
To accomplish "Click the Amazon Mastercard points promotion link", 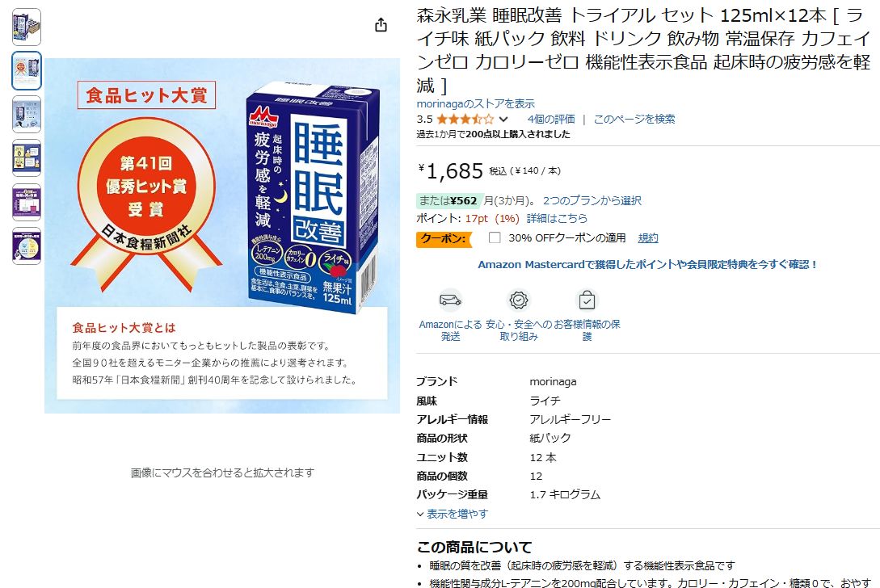I will [x=647, y=264].
